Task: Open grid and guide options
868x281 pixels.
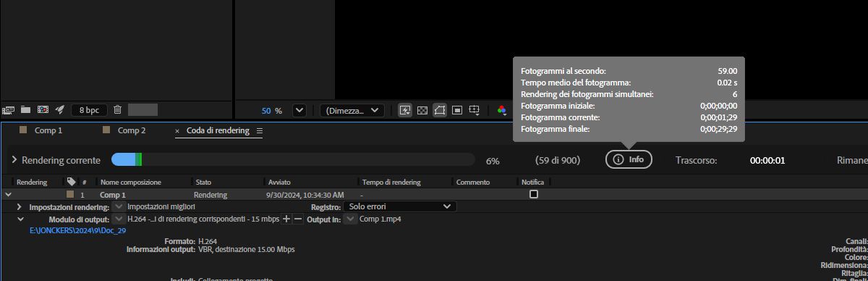Action: click(x=475, y=110)
